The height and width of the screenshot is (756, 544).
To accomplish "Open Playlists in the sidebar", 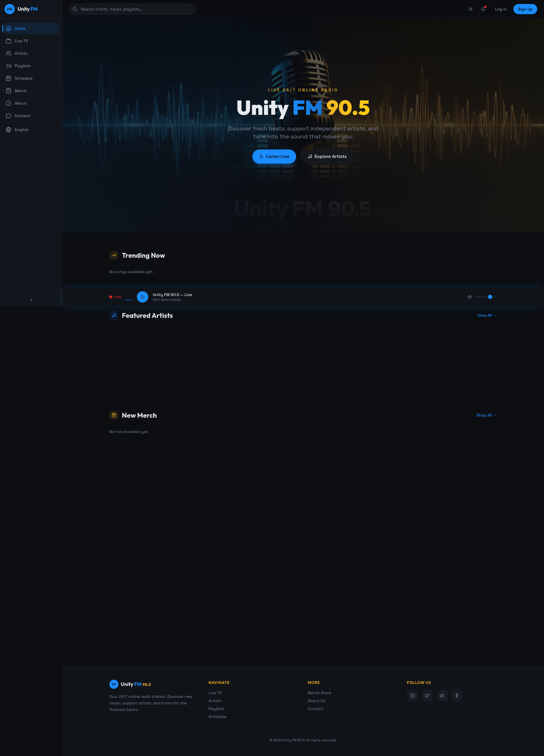I will (x=31, y=66).
